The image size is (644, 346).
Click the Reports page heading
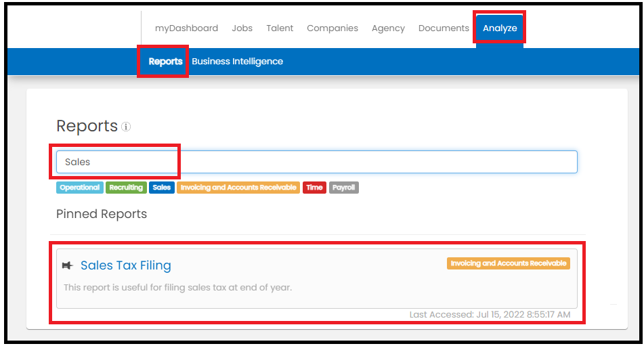[x=87, y=126]
